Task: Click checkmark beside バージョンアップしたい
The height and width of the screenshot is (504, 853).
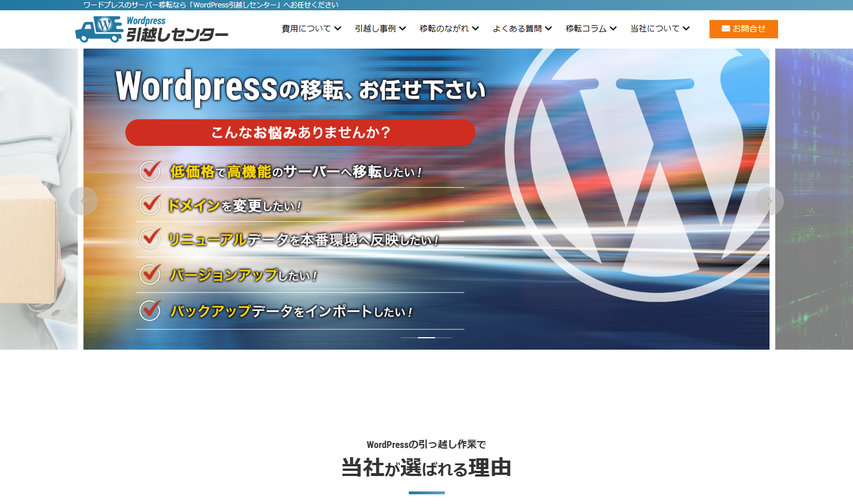Action: click(150, 274)
